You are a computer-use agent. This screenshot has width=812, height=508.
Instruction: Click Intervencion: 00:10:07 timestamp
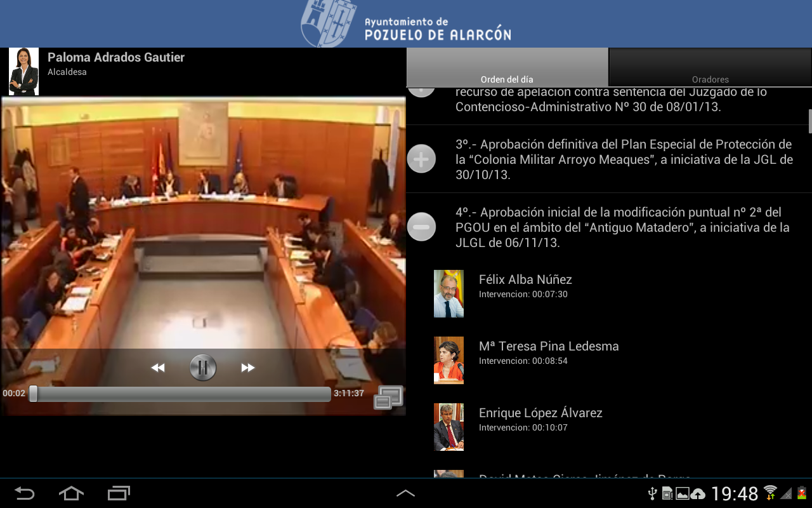tap(523, 427)
